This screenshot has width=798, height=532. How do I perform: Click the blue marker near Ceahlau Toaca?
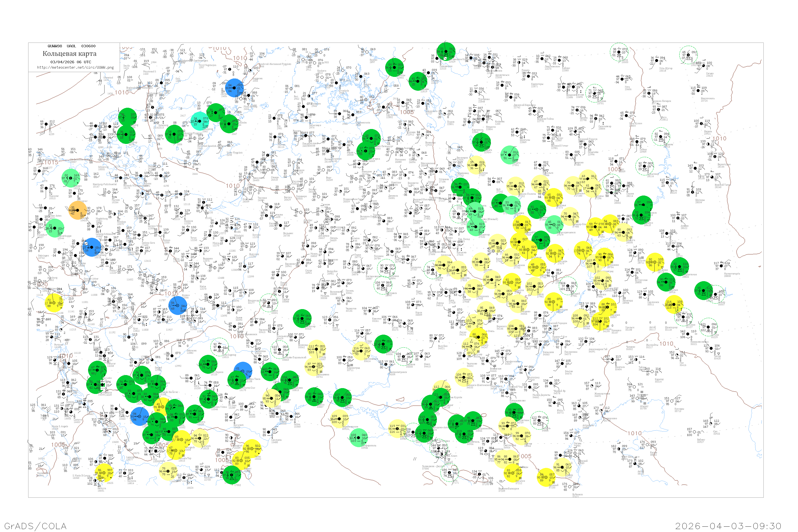[x=243, y=371]
